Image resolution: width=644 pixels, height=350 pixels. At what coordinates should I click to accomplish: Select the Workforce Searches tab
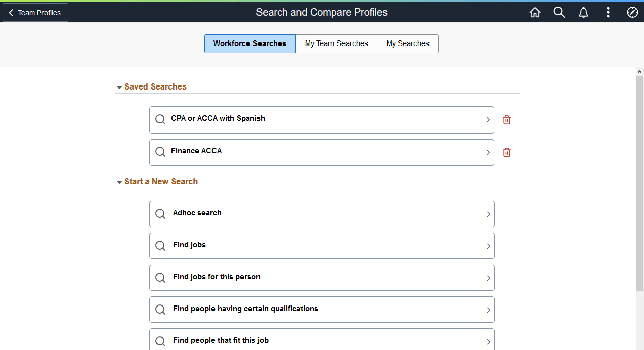coord(249,43)
